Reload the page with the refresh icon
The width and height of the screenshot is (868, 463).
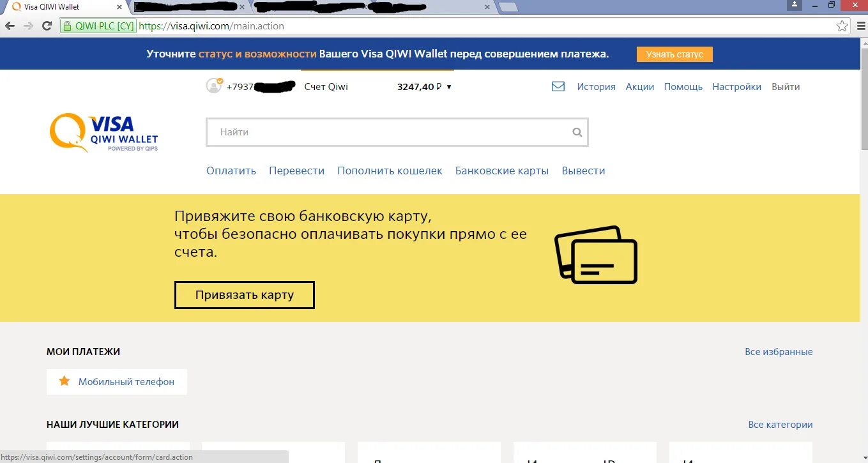[x=47, y=26]
